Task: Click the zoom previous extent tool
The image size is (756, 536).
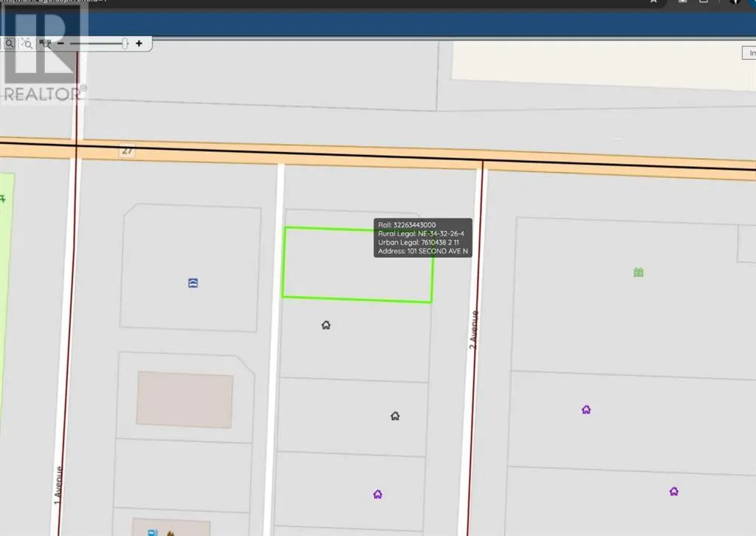Action: click(x=45, y=44)
